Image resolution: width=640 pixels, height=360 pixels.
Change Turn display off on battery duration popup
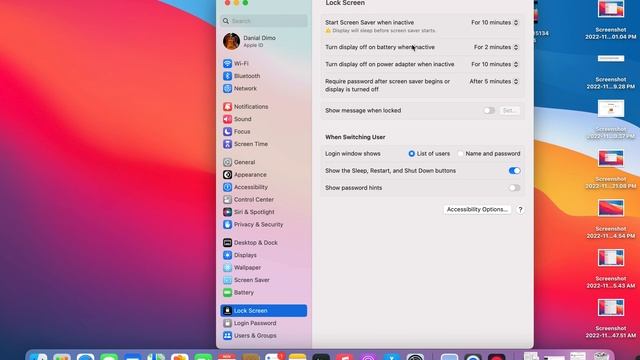point(496,47)
